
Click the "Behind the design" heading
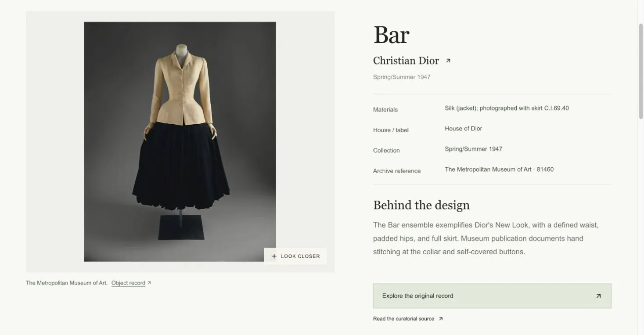[421, 205]
